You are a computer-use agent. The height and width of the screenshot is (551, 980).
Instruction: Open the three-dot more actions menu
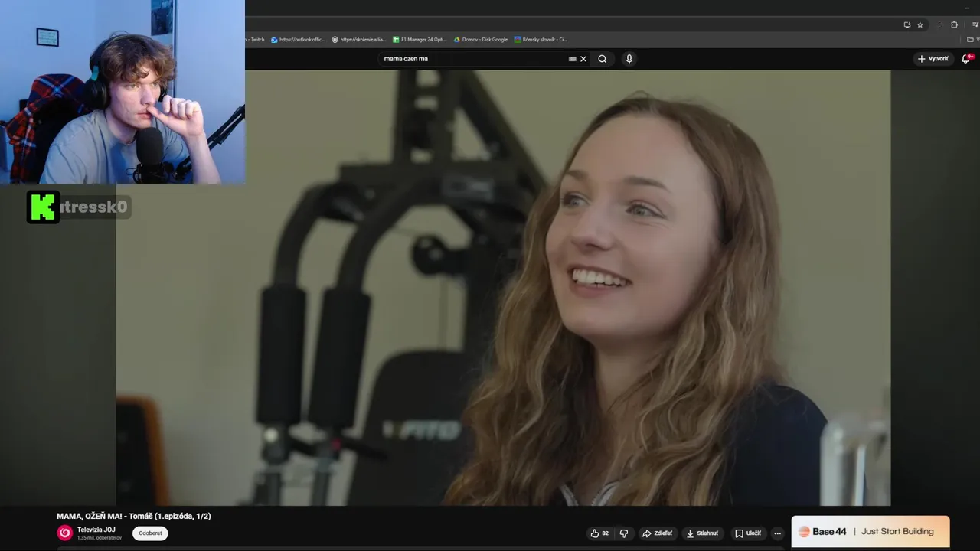(777, 533)
